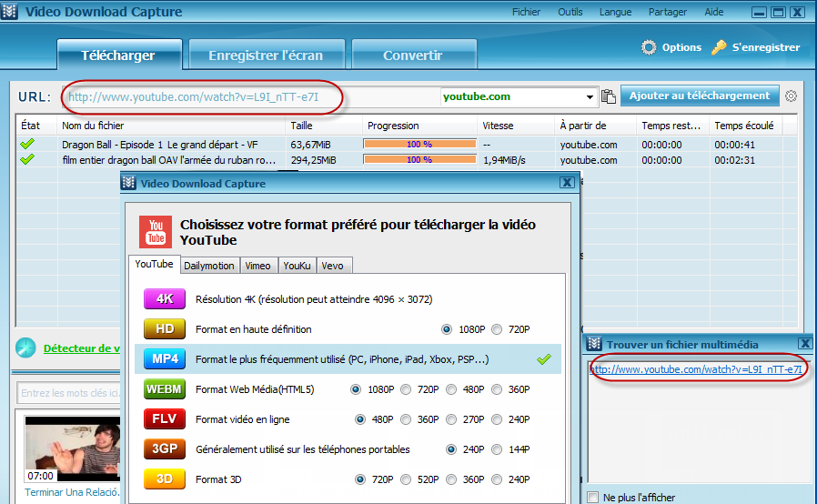Select the Télécharger tab
The image size is (817, 504).
coord(119,55)
